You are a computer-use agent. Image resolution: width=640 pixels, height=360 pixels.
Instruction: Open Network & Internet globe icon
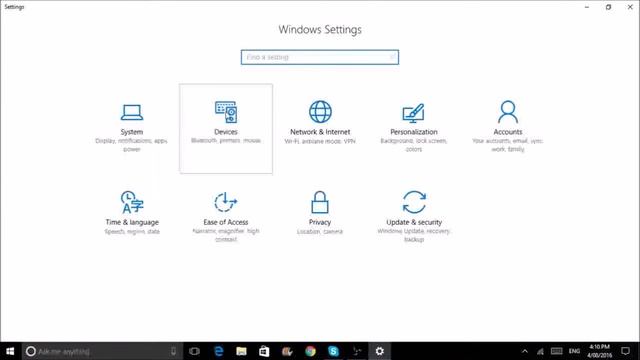click(x=320, y=112)
